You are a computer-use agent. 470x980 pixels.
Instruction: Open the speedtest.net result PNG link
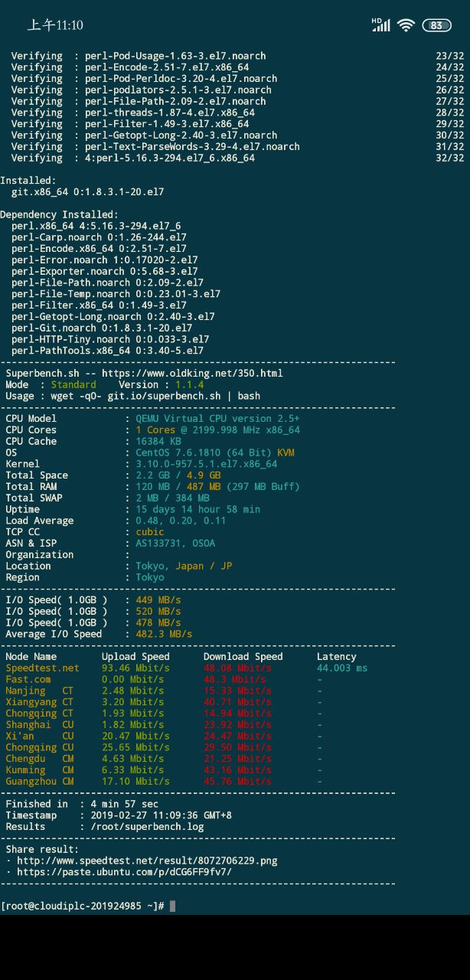(x=147, y=861)
